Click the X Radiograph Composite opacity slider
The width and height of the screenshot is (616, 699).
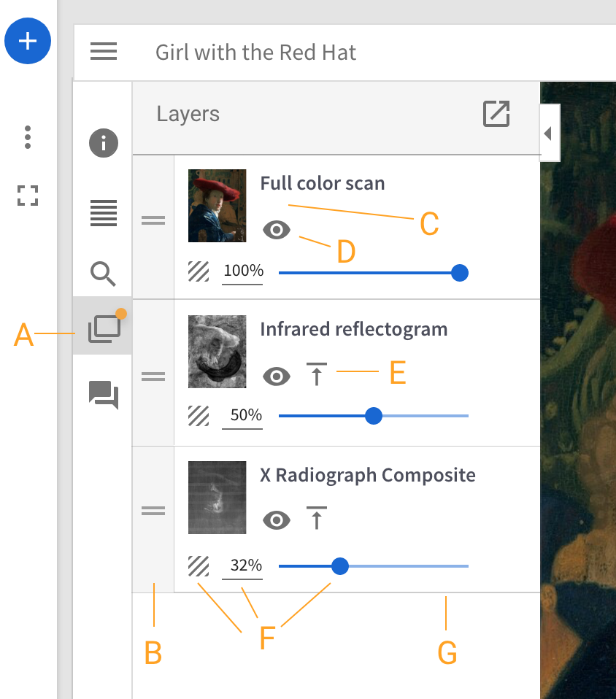coord(340,565)
